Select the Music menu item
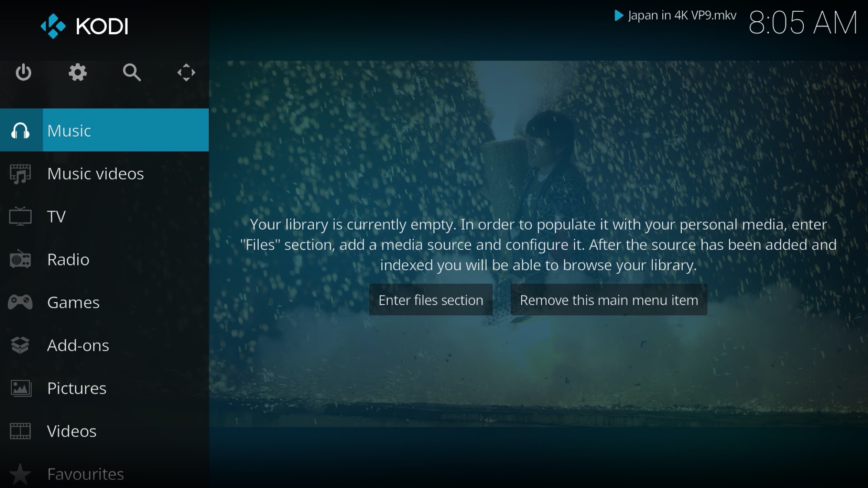 pyautogui.click(x=104, y=130)
